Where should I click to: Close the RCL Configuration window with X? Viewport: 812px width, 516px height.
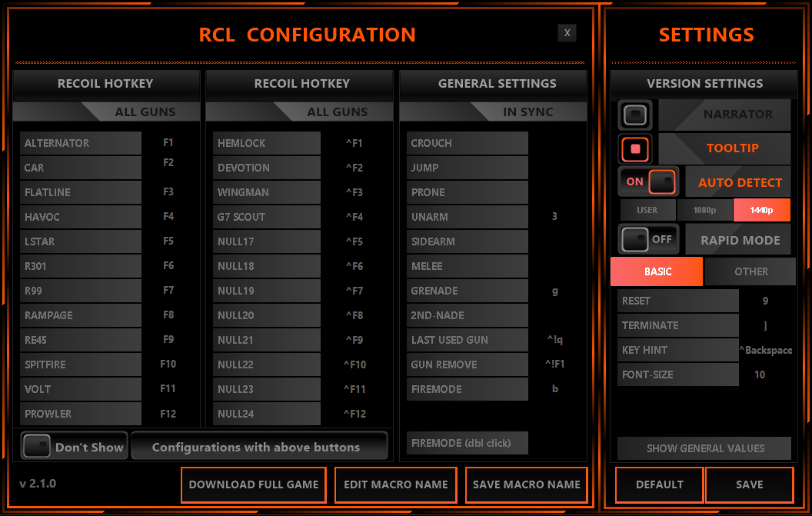pos(567,32)
